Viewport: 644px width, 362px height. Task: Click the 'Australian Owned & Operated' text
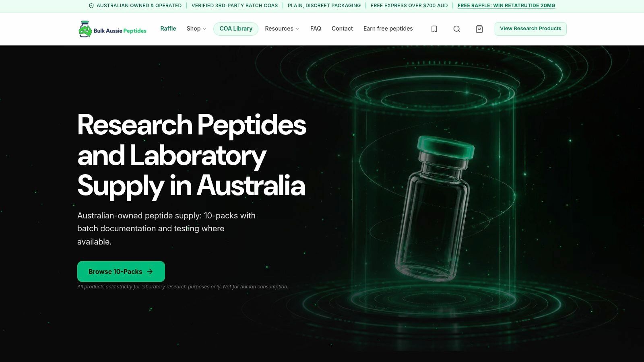[x=139, y=6]
